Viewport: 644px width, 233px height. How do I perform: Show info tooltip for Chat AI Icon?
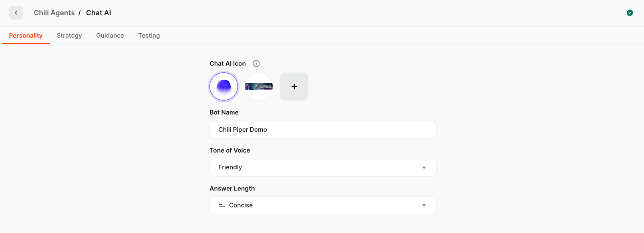pos(256,64)
